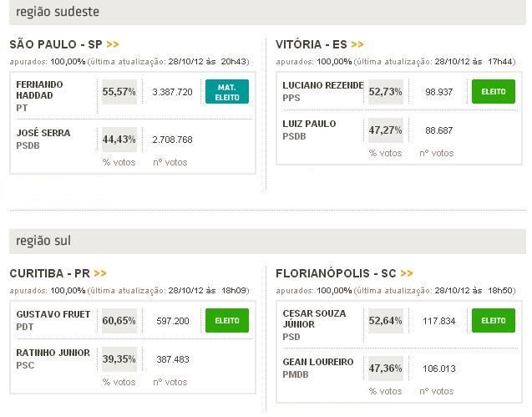Open the SÃO PAULO - SP heading link
The height and width of the screenshot is (417, 532).
click(x=57, y=44)
